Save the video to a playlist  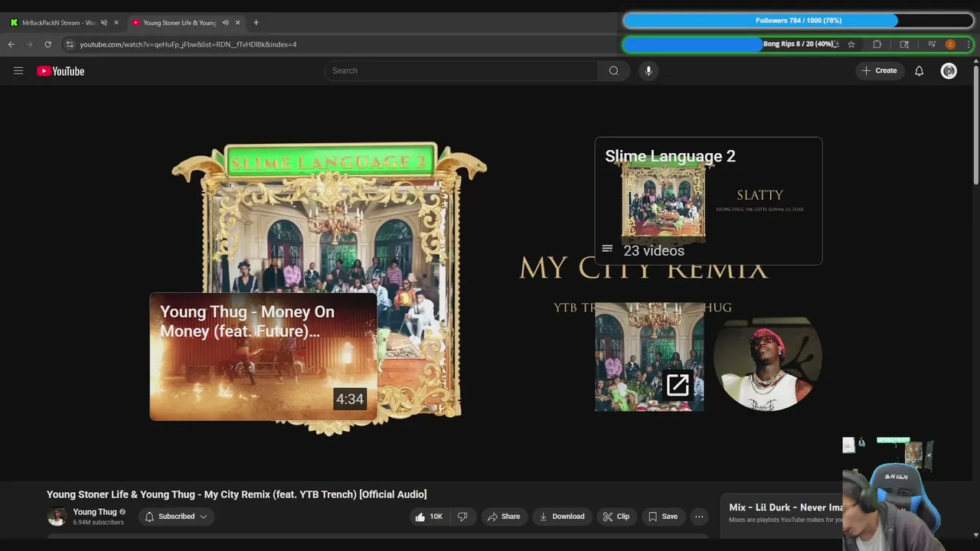coord(663,517)
